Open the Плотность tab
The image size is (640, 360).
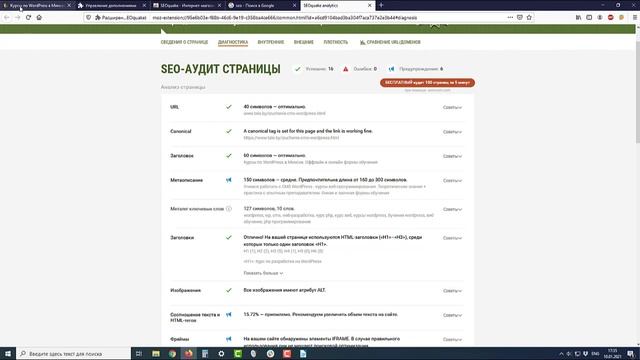tap(336, 42)
